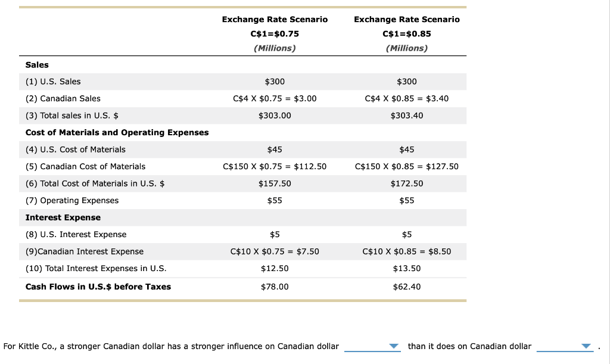Select the 'C$10 X $0.75 = $7.50' cell

pyautogui.click(x=275, y=251)
